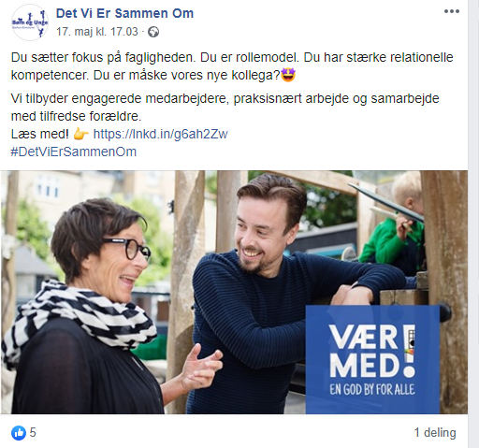This screenshot has height=448, width=479.
Task: Open the #DetViErSammenOm hashtag
Action: tap(74, 152)
